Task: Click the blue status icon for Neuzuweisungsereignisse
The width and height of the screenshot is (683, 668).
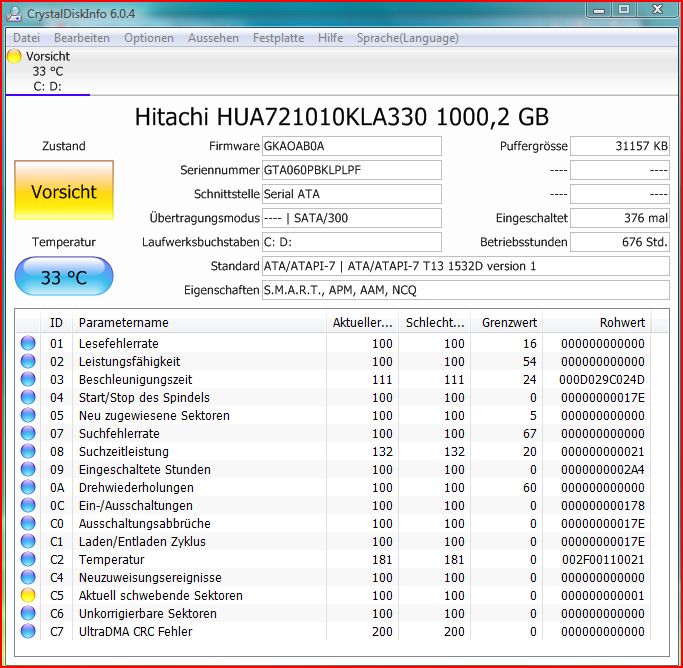Action: tap(28, 577)
